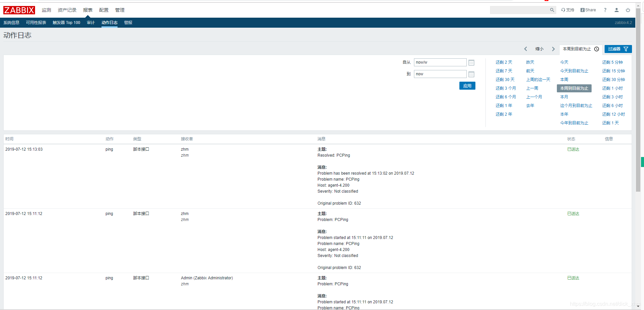
Task: Click the page vertical scrollbar
Action: pos(638,100)
